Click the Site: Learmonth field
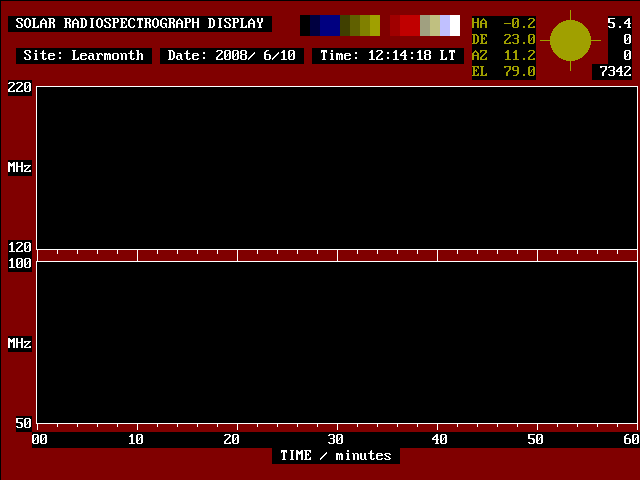The width and height of the screenshot is (640, 480). (x=84, y=56)
